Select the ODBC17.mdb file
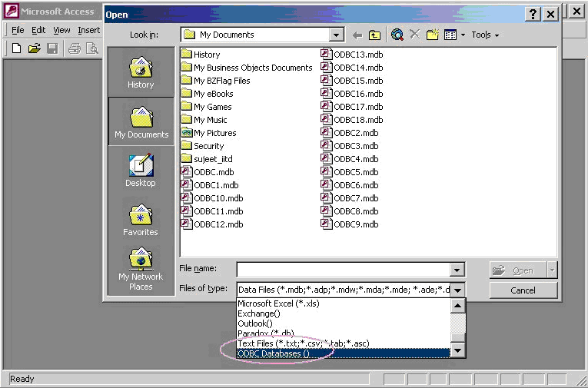Image resolution: width=588 pixels, height=388 pixels. [352, 107]
